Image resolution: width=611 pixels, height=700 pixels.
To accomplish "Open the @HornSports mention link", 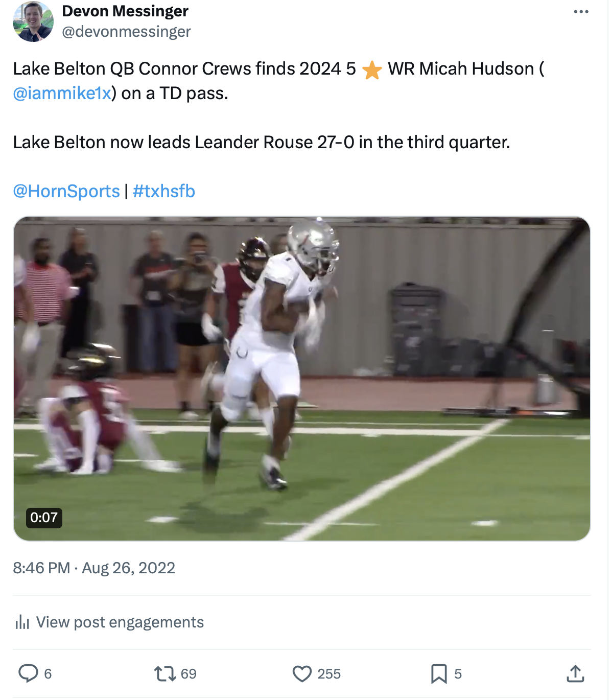I will click(66, 191).
